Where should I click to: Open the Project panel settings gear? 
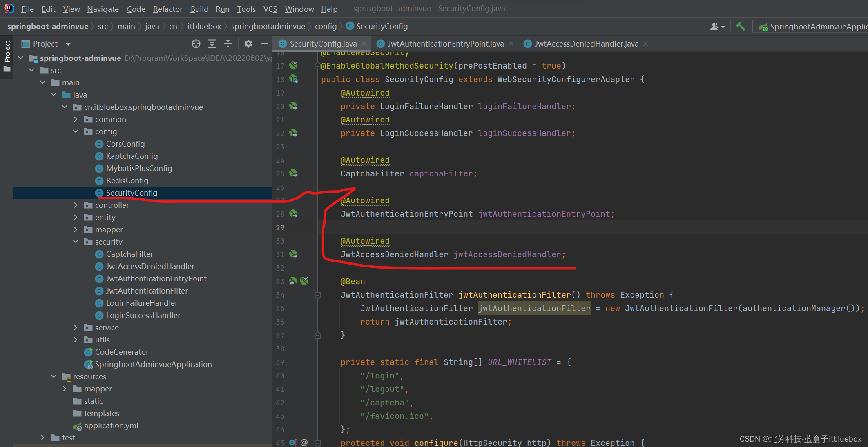(x=248, y=44)
